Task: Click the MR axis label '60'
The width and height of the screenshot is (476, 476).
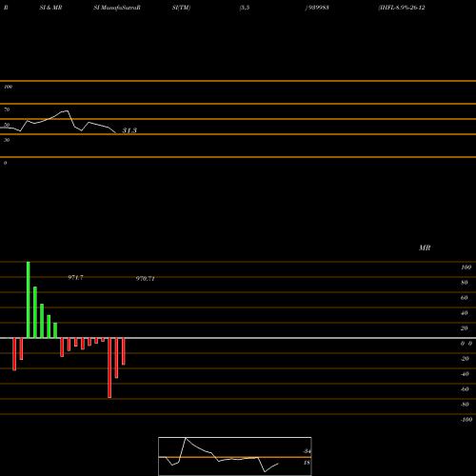Action: (x=465, y=298)
